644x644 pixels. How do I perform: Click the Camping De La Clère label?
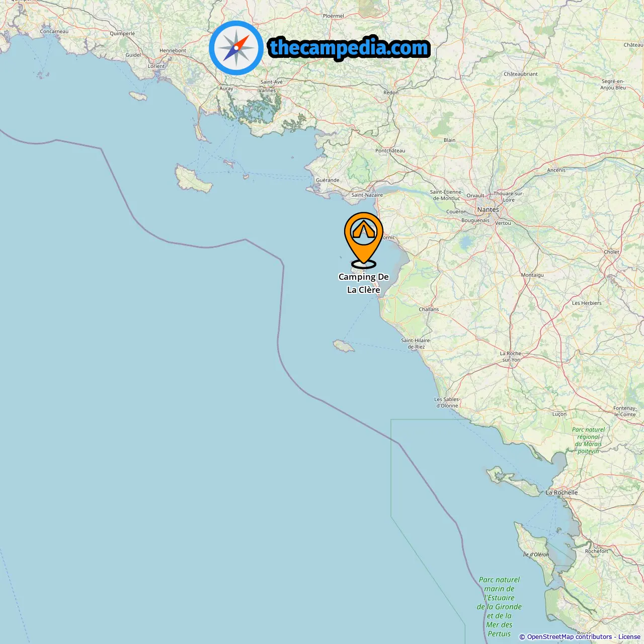point(364,283)
